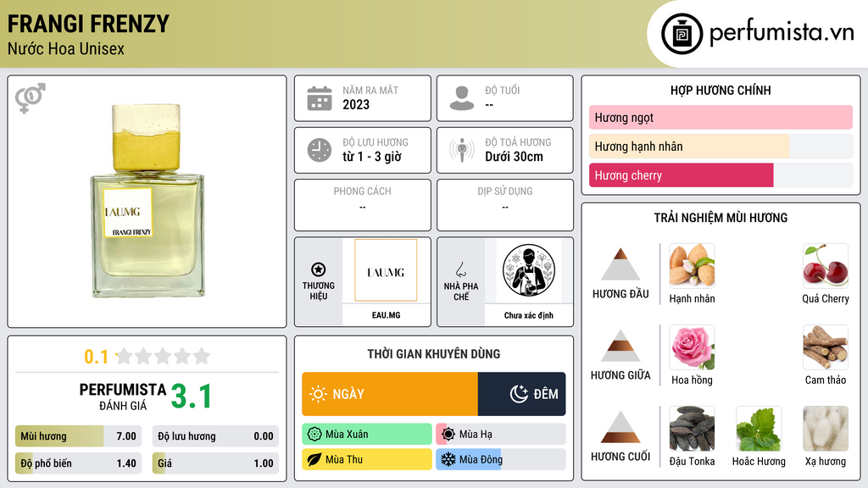Open the Hoắc Hương note image

click(x=759, y=428)
